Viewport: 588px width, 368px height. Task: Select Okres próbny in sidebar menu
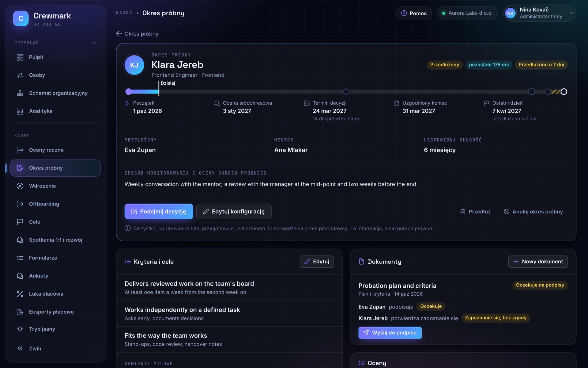pyautogui.click(x=55, y=168)
